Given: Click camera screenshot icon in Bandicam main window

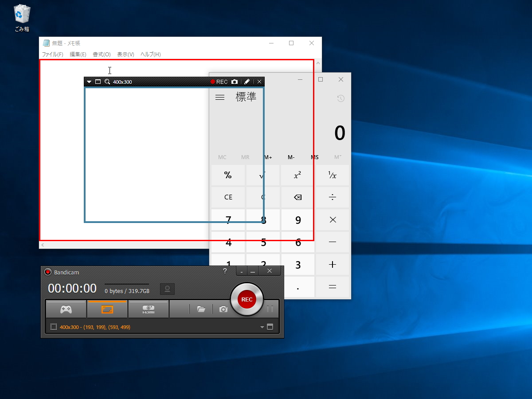Looking at the screenshot, I should 223,309.
